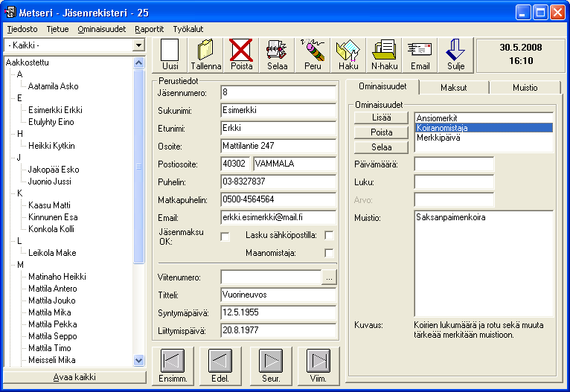Switch to the Muistio tab
This screenshot has width=570, height=392.
point(525,88)
